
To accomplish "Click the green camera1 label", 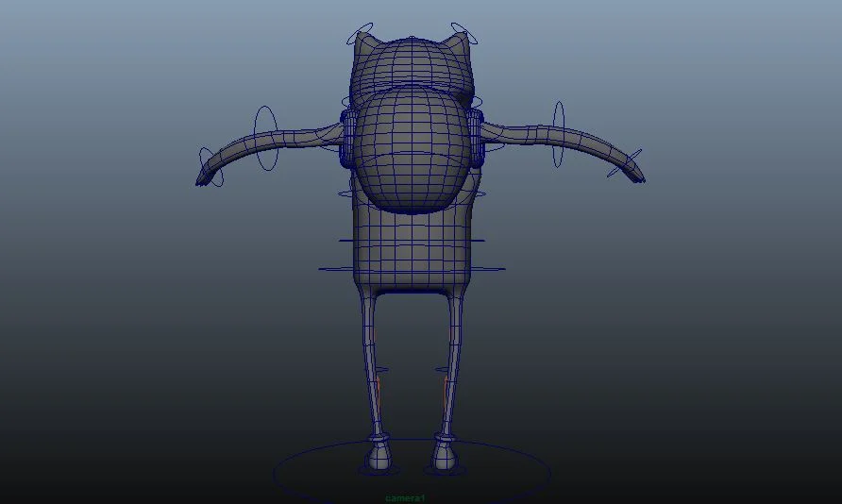I will click(404, 498).
